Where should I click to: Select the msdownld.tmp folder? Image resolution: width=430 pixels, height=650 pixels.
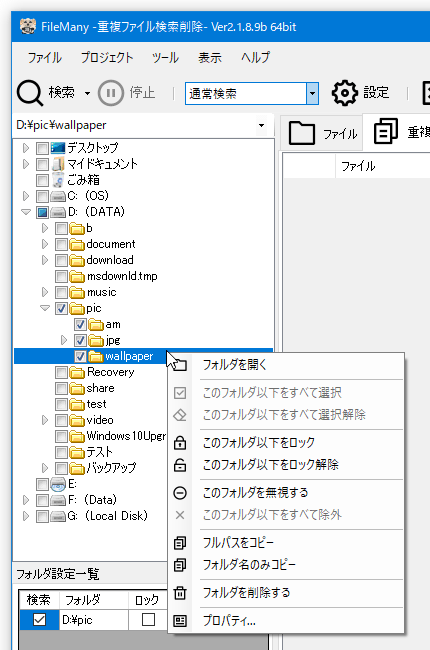(122, 276)
